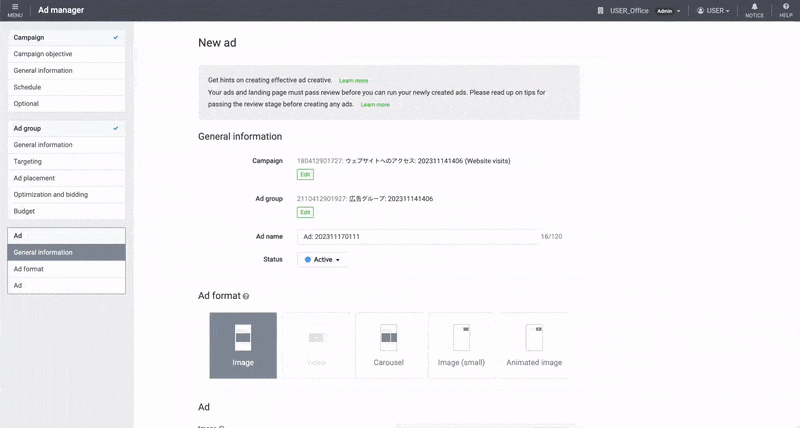Image resolution: width=800 pixels, height=428 pixels.
Task: Open Optimization and bidding in sidebar
Action: (x=52, y=194)
